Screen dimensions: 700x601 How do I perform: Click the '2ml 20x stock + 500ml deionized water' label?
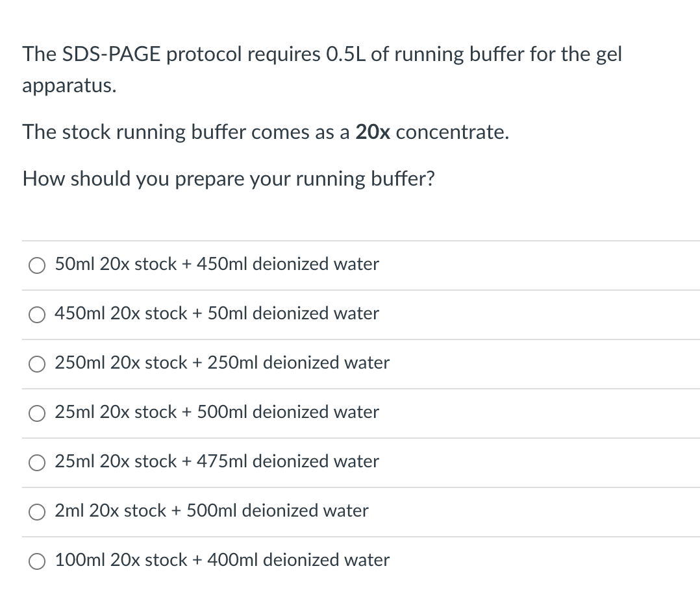coord(212,510)
